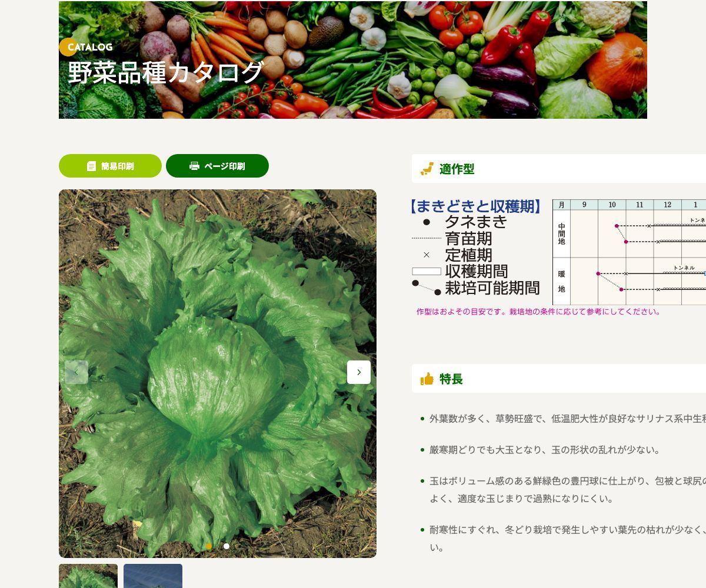The image size is (706, 588).
Task: Select the orange first carousel dot
Action: click(209, 546)
